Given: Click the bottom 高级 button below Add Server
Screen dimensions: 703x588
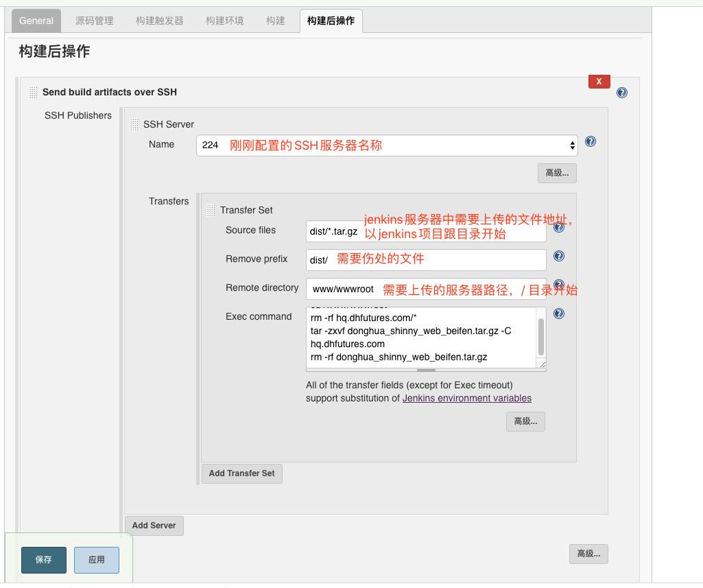Looking at the screenshot, I should point(588,554).
